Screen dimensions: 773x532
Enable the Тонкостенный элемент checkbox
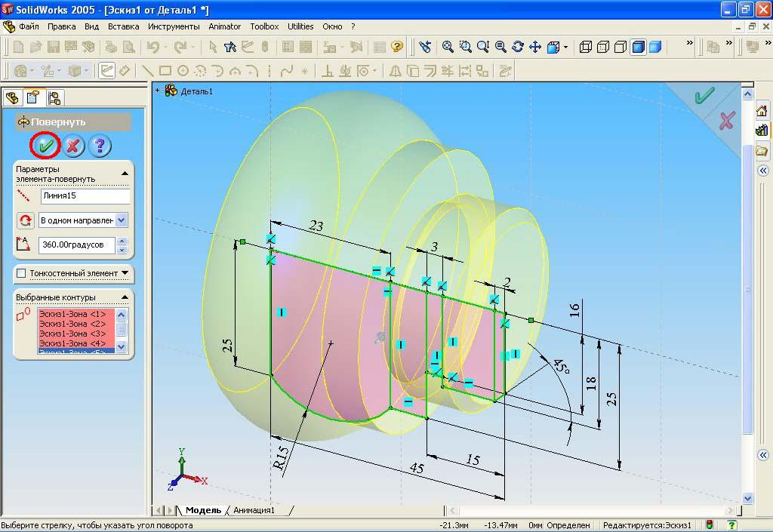click(21, 273)
